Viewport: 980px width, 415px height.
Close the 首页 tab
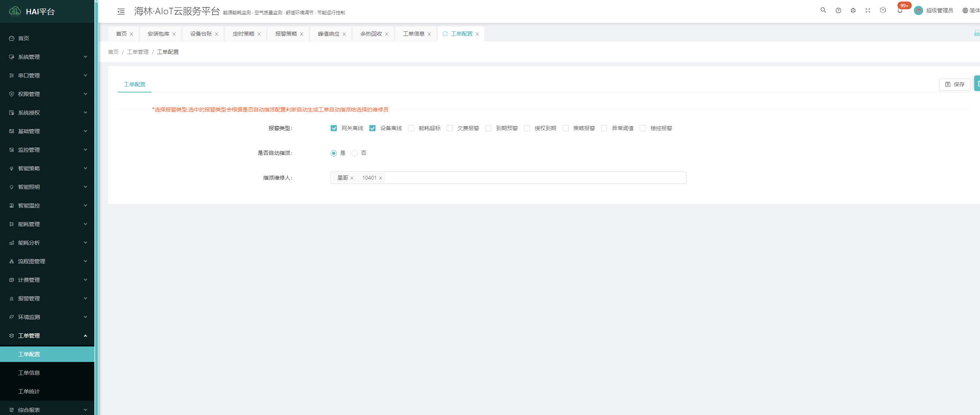click(131, 34)
